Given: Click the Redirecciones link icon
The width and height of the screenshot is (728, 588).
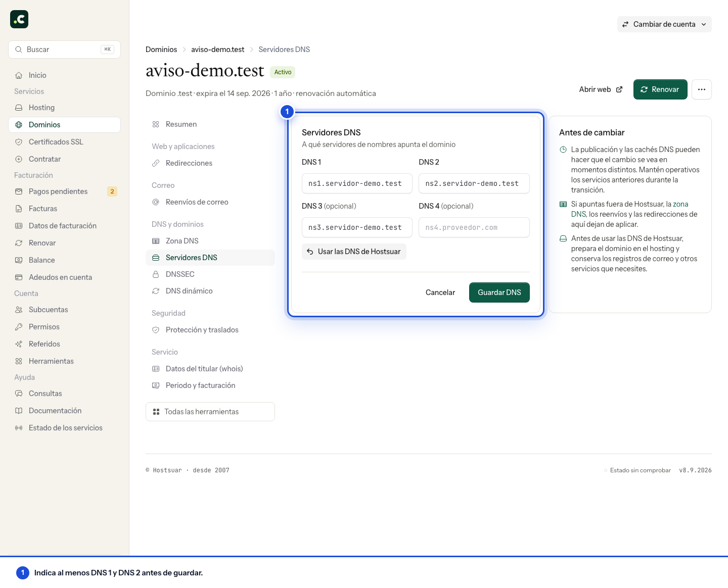Looking at the screenshot, I should [x=156, y=163].
